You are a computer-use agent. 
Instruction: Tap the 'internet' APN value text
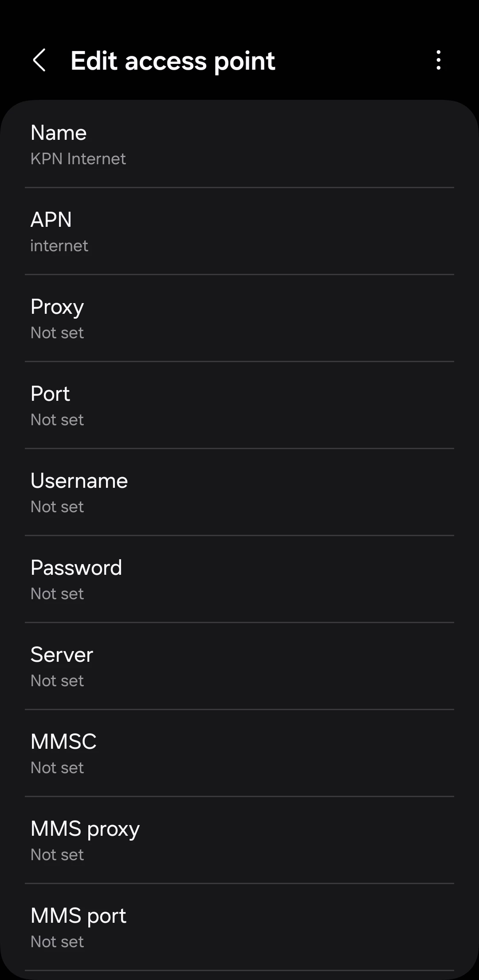[59, 246]
